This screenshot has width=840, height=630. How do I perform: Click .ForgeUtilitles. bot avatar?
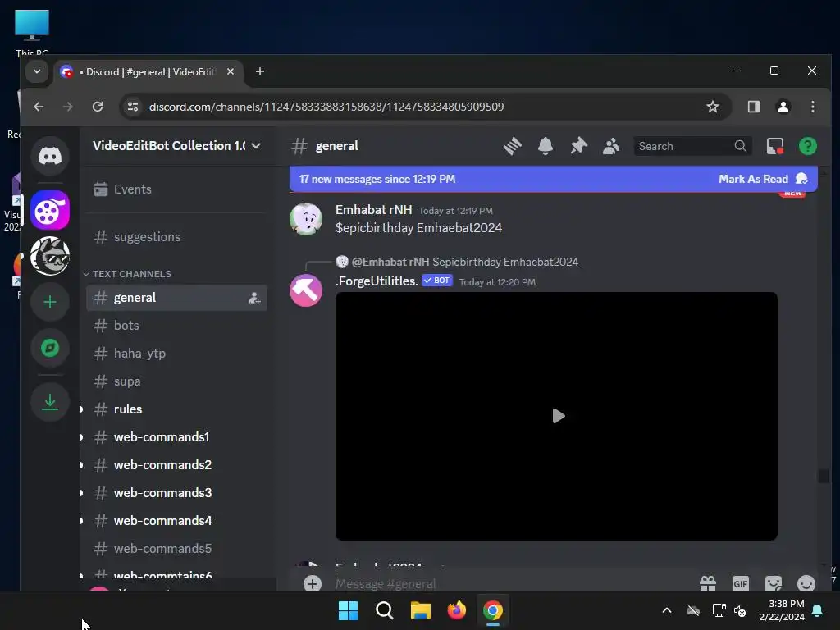tap(306, 290)
